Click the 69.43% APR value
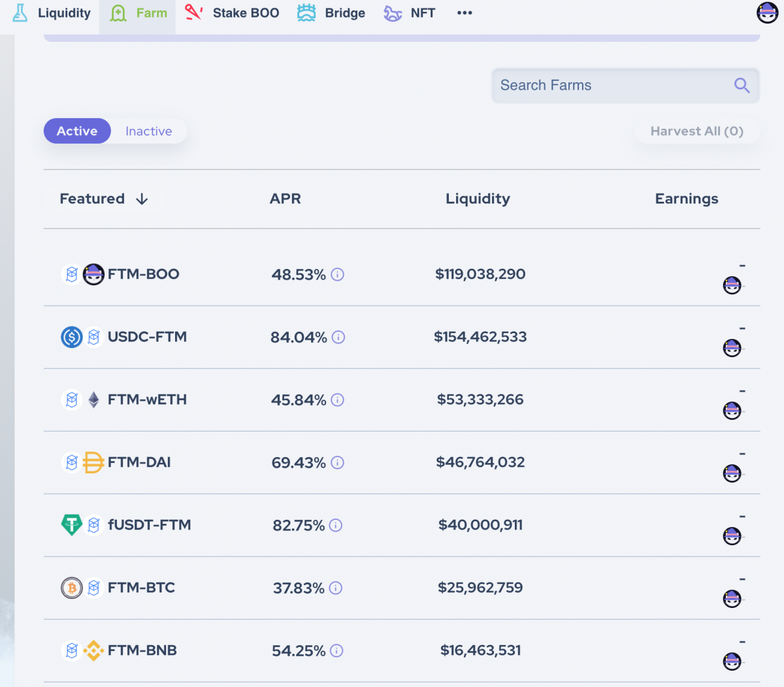Viewport: 784px width, 687px height. pyautogui.click(x=299, y=463)
